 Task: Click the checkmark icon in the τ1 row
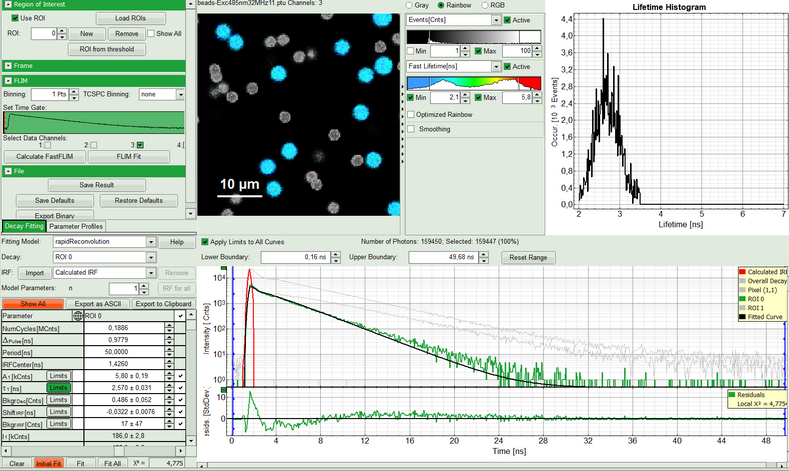pos(180,387)
